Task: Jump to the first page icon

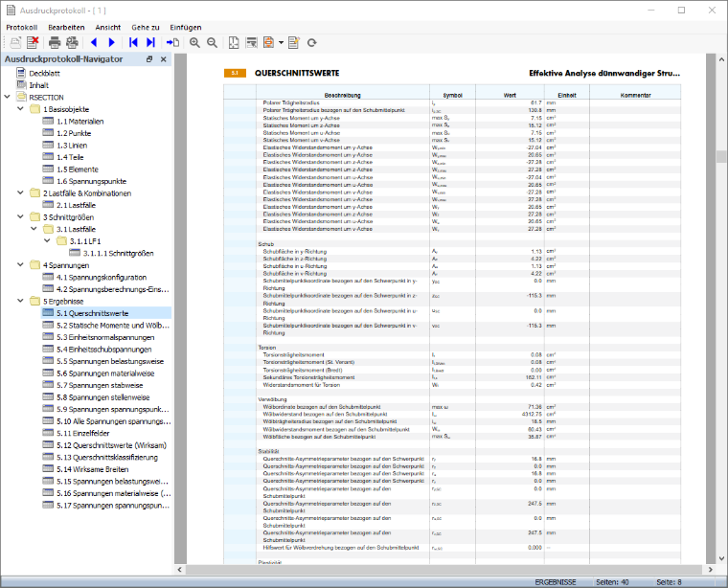Action: click(x=133, y=42)
